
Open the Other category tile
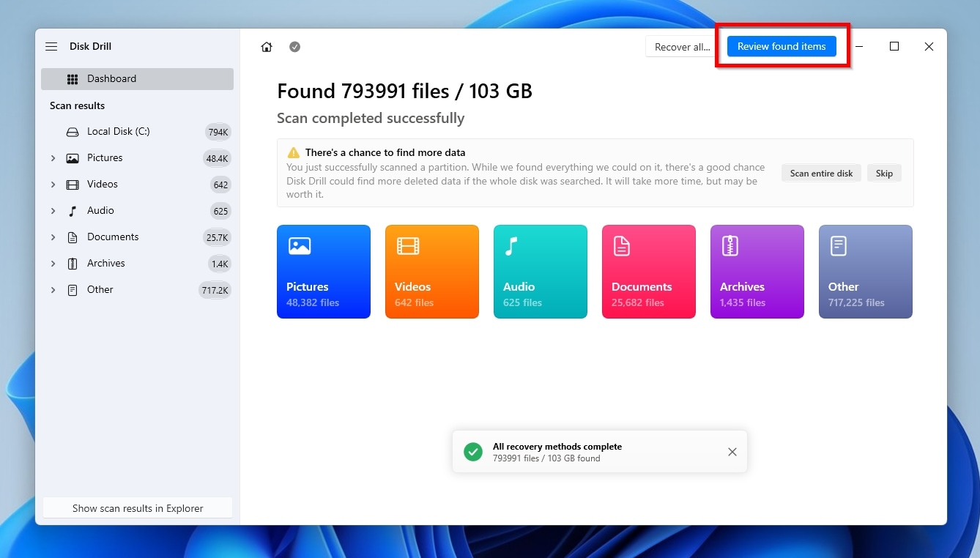866,272
